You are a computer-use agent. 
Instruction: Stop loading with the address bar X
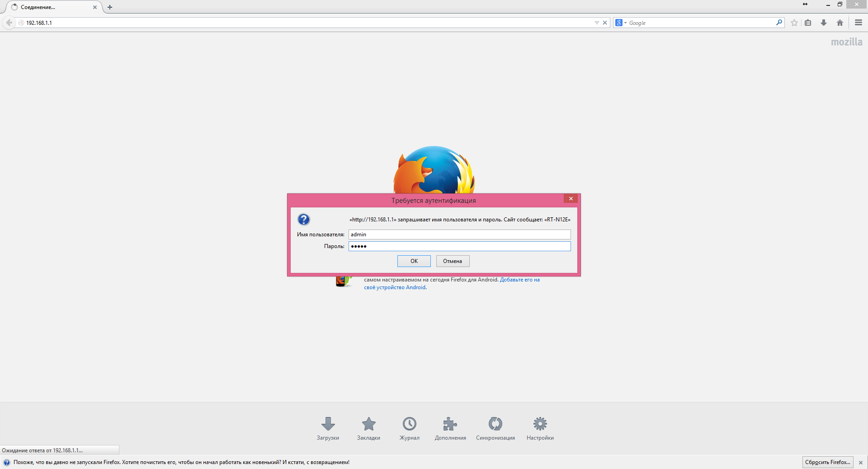pyautogui.click(x=605, y=23)
